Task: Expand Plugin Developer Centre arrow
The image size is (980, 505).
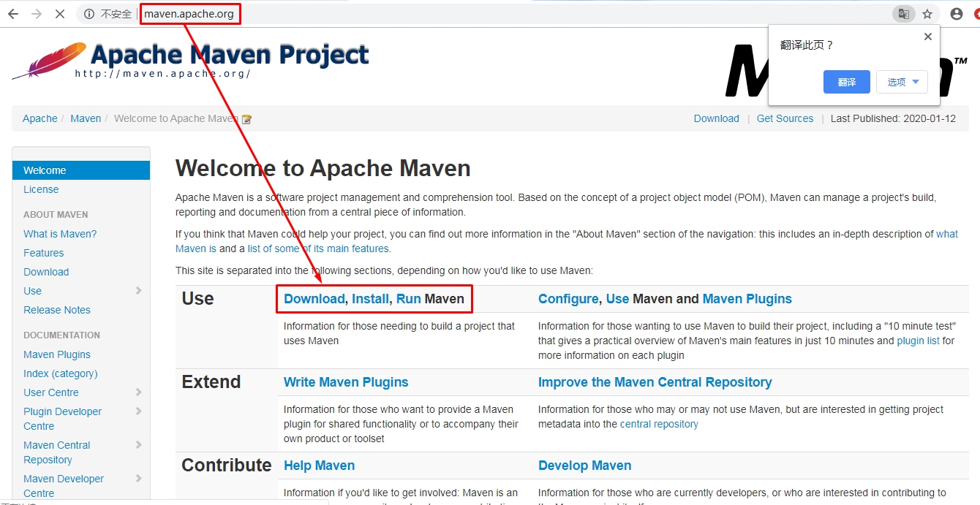Action: coord(139,411)
